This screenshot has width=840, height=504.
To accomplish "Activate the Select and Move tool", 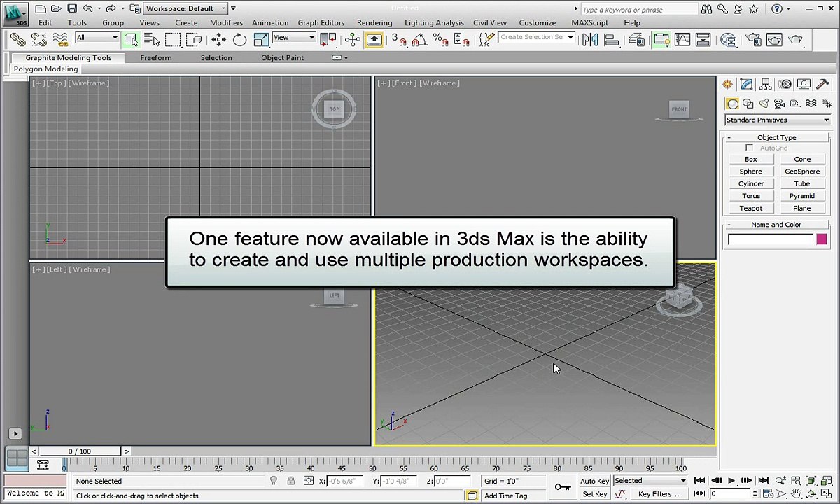I will click(219, 39).
